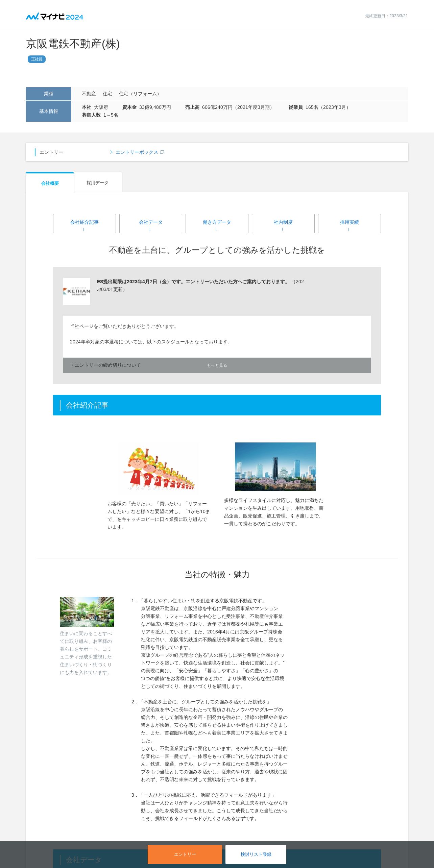Jump to the 働き方データ section
The width and height of the screenshot is (434, 868).
[x=217, y=223]
